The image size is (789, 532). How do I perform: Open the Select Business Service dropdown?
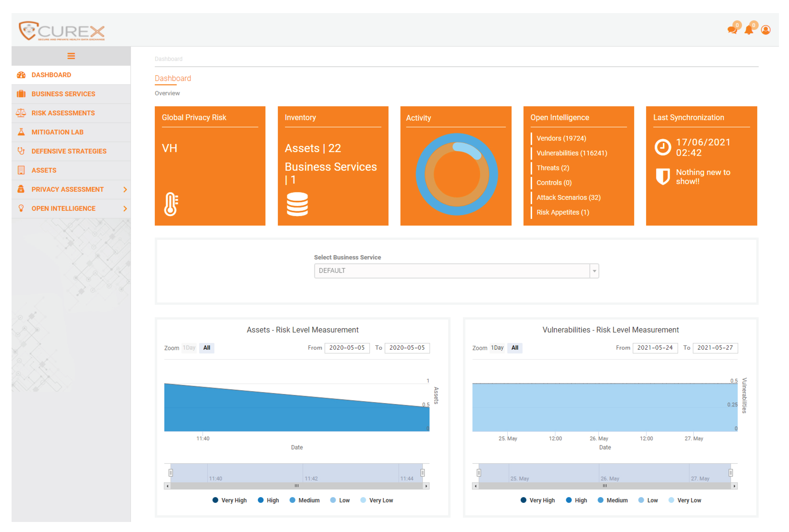coord(456,271)
